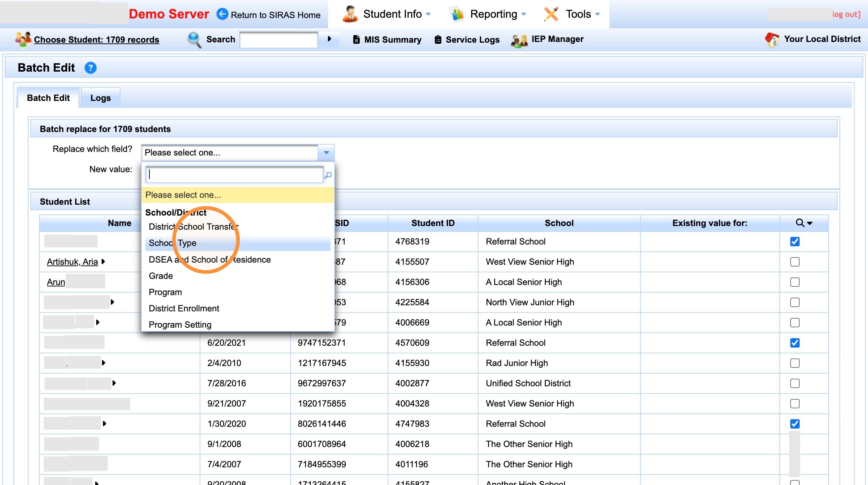
Task: Expand the arrow on the 4002877 student row
Action: [114, 383]
